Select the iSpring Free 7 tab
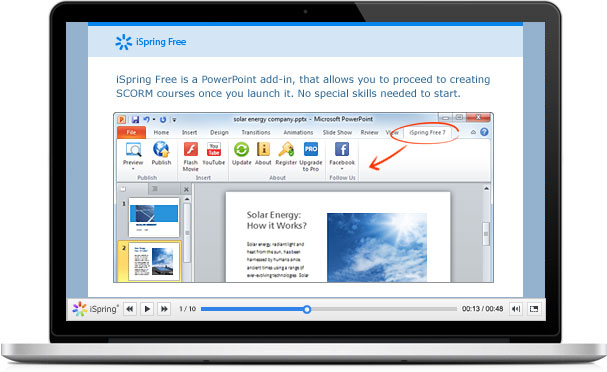Screen dimensions: 607x372 (x=427, y=132)
